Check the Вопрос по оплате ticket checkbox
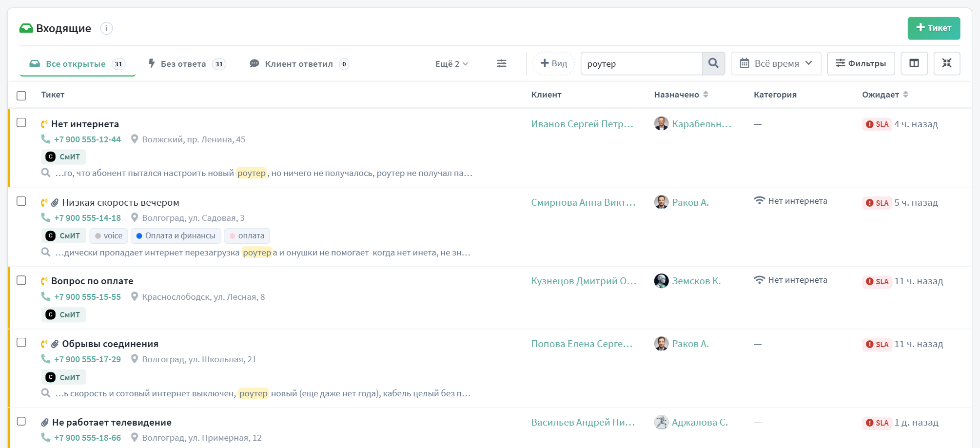 coord(21,280)
